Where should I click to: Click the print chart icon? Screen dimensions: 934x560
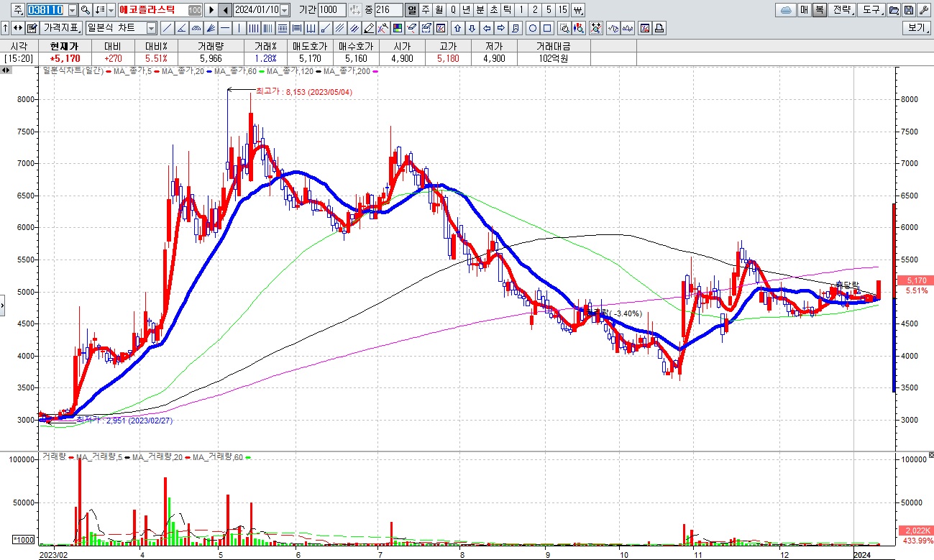coord(659,28)
